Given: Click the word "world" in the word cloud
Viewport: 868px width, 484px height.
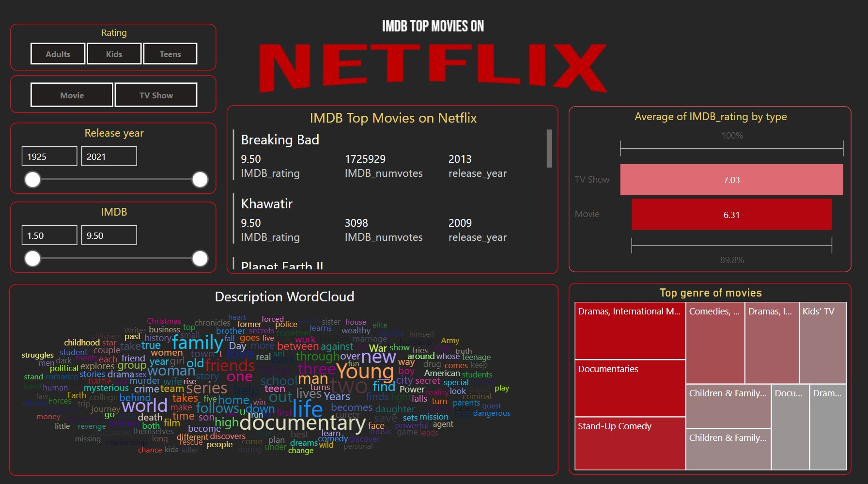Looking at the screenshot, I should [x=144, y=405].
